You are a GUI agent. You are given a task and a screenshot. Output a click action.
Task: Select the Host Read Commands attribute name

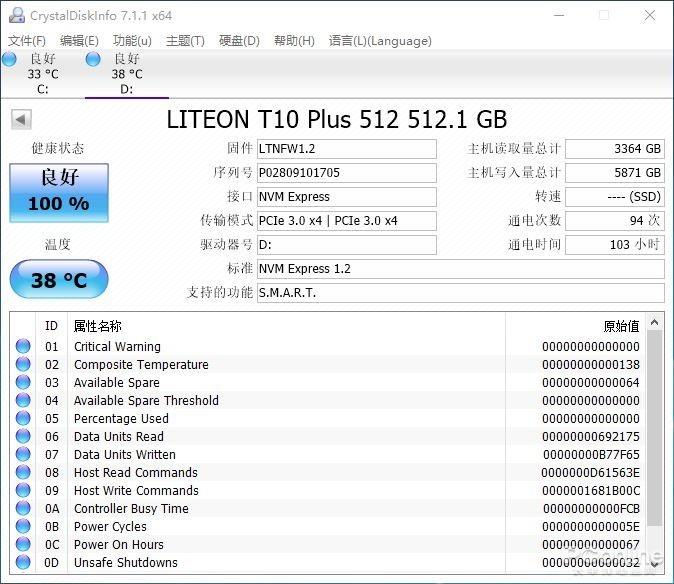click(136, 473)
